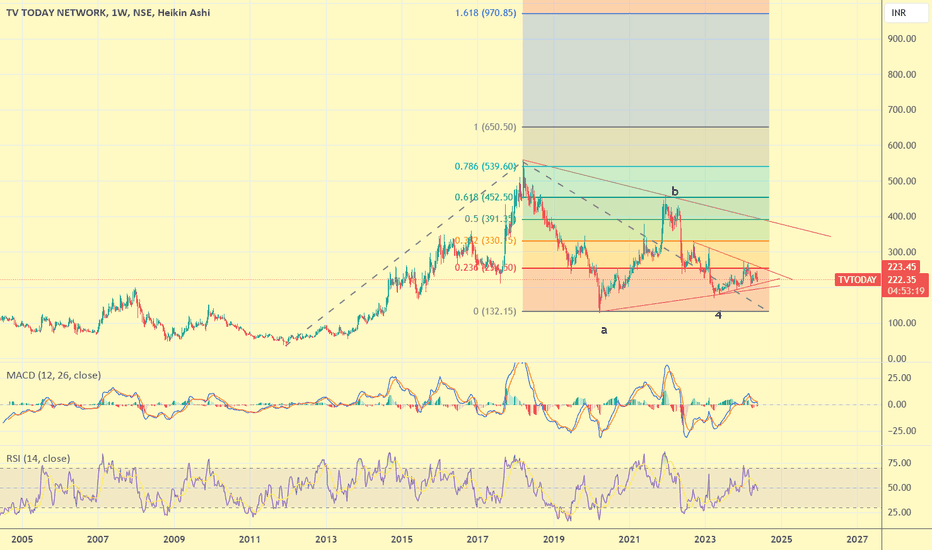Viewport: 932px width, 550px height.
Task: Click the 0 (132.15) Fibonacci label
Action: pos(495,311)
